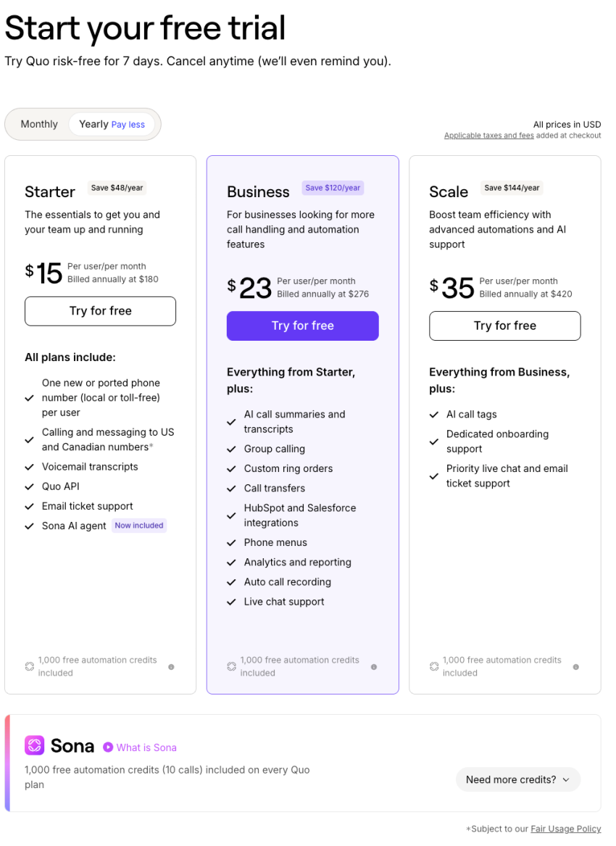616x846 pixels.
Task: Switch billing to Monthly
Action: tap(39, 124)
